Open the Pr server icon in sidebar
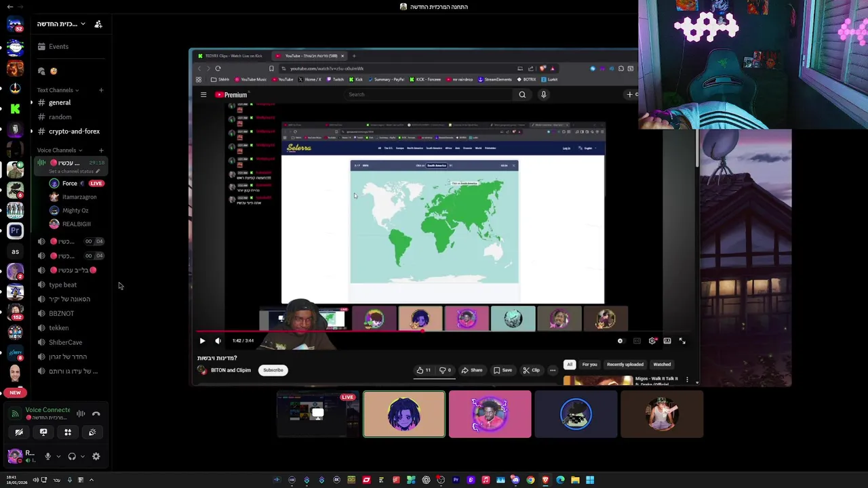 coord(15,230)
